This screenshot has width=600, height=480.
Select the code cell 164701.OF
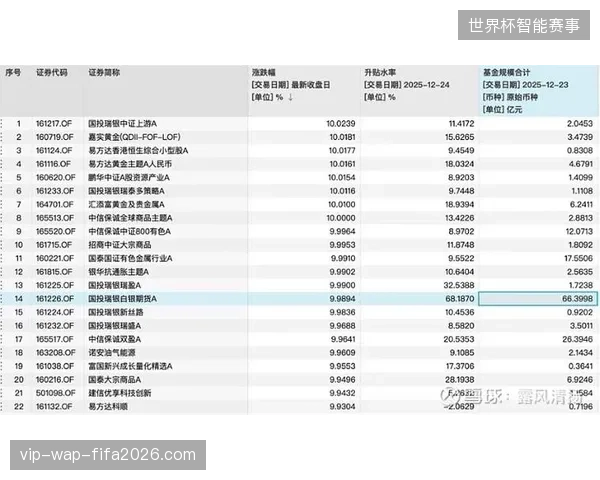click(x=55, y=204)
